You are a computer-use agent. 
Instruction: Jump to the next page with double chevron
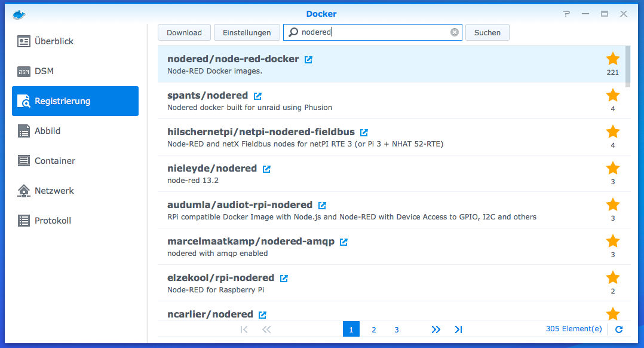pyautogui.click(x=436, y=329)
